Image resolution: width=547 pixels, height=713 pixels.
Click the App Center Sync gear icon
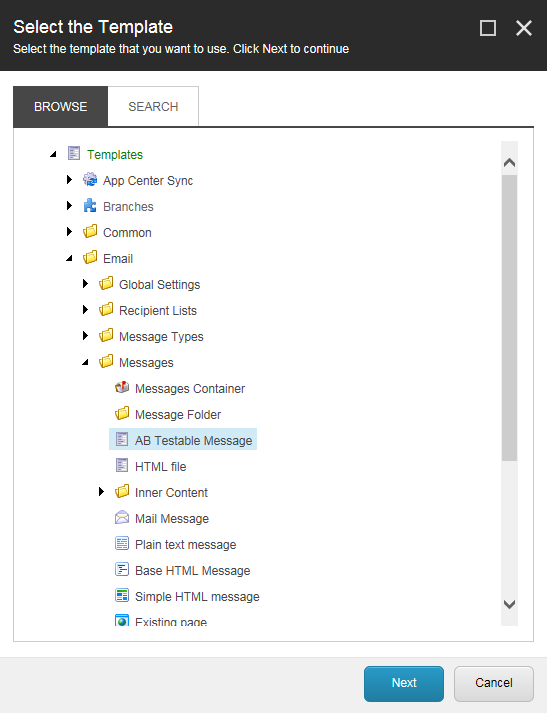90,180
